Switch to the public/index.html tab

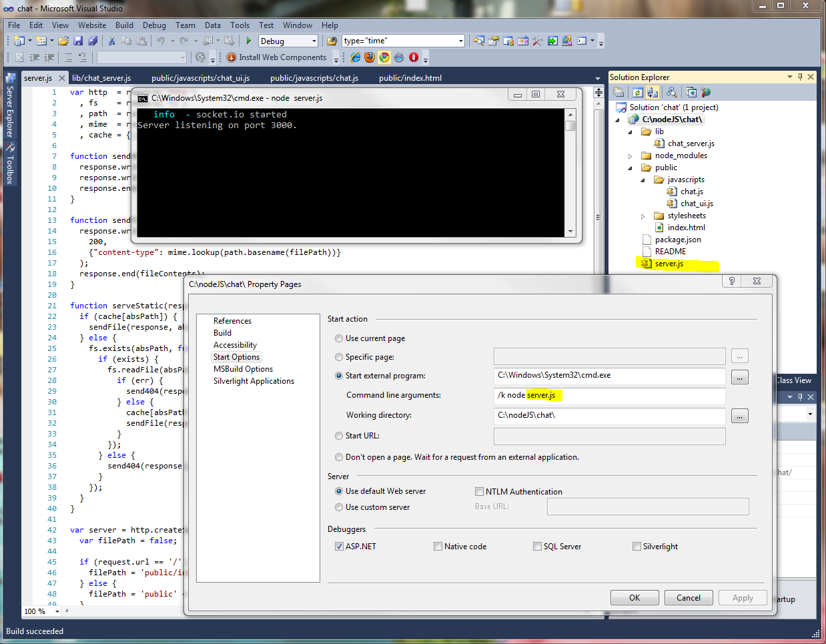(410, 78)
